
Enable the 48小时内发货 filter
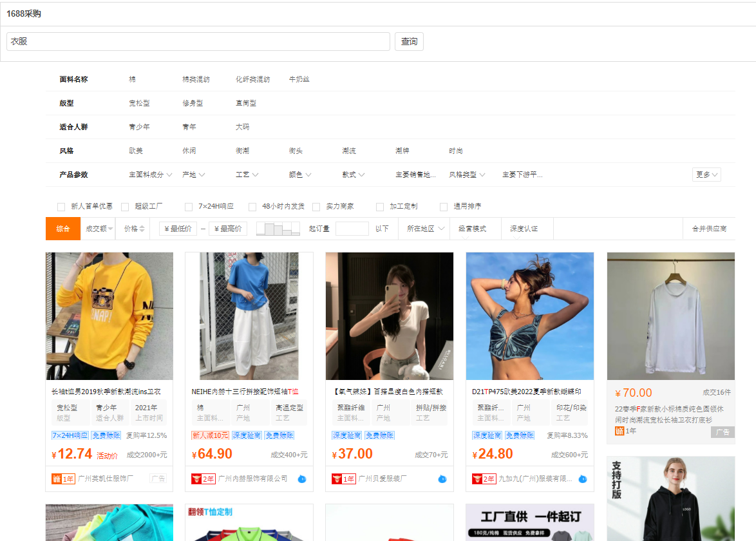(252, 207)
